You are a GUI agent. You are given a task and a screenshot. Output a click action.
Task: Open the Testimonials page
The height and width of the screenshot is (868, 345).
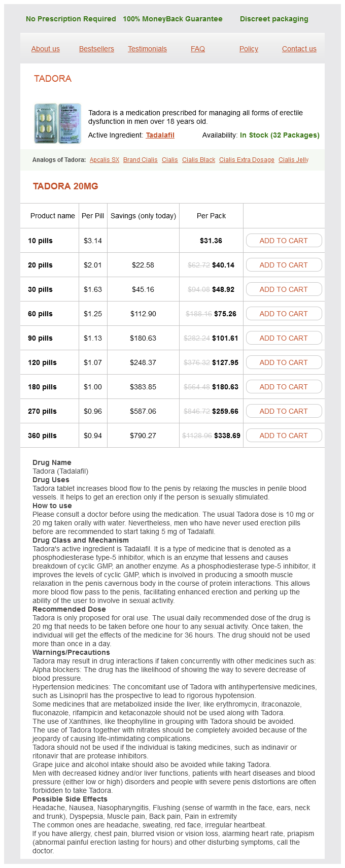pos(147,49)
